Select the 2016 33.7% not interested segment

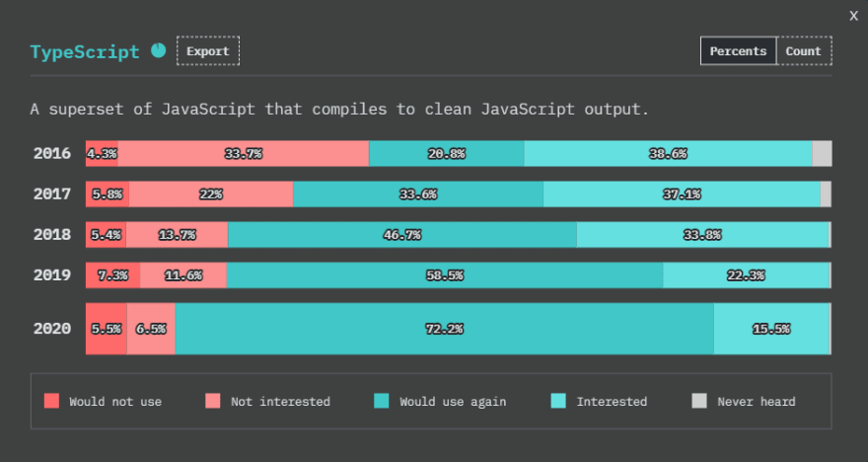[x=244, y=153]
